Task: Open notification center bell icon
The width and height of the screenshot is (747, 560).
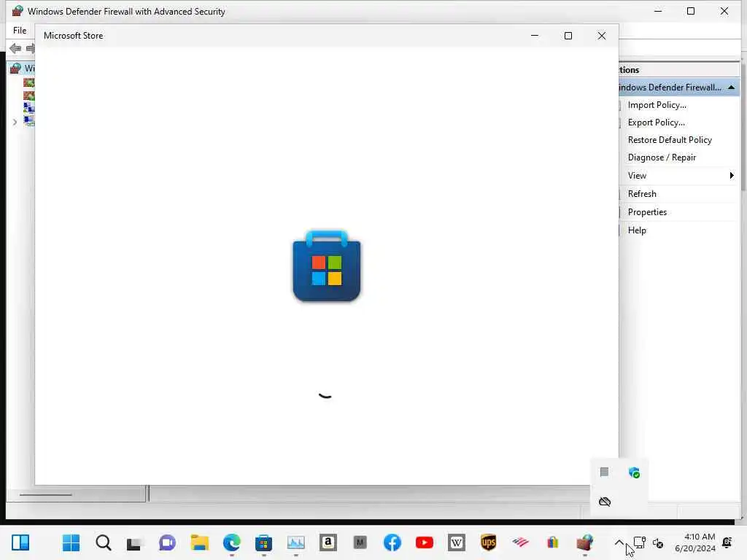Action: (727, 542)
